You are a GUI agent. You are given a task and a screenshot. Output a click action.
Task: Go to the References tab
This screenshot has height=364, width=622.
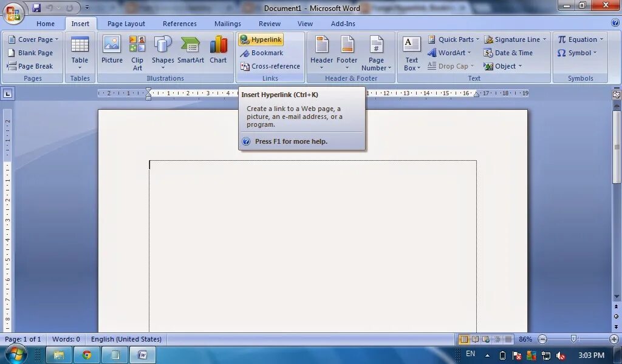click(180, 24)
